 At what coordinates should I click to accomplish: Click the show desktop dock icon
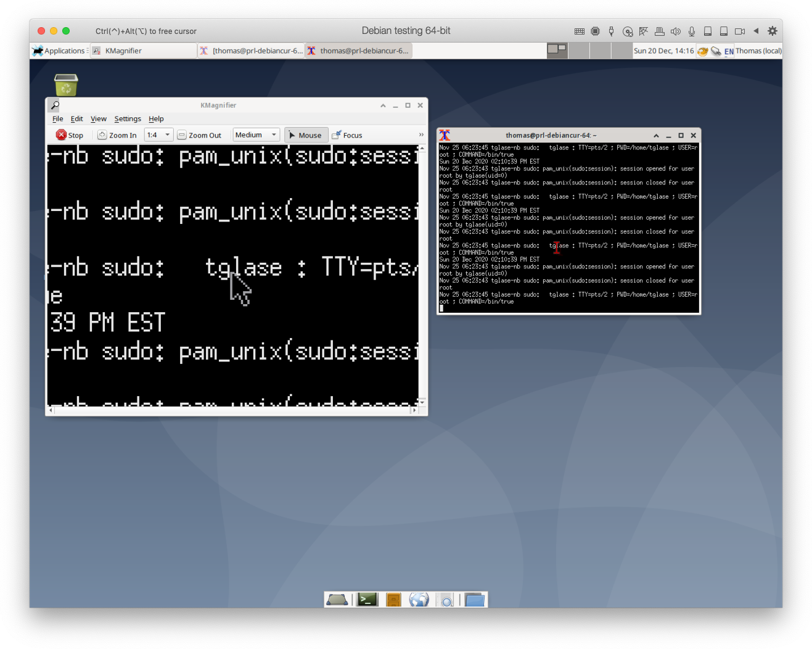coord(337,600)
